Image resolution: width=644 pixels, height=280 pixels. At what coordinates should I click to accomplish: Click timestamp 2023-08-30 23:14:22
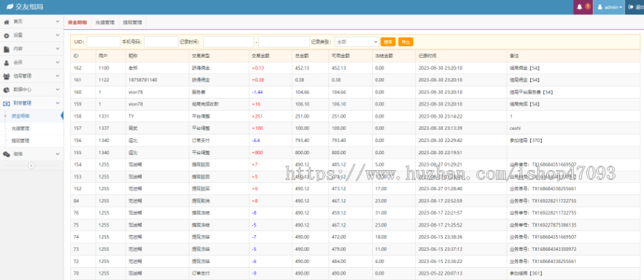(440, 116)
